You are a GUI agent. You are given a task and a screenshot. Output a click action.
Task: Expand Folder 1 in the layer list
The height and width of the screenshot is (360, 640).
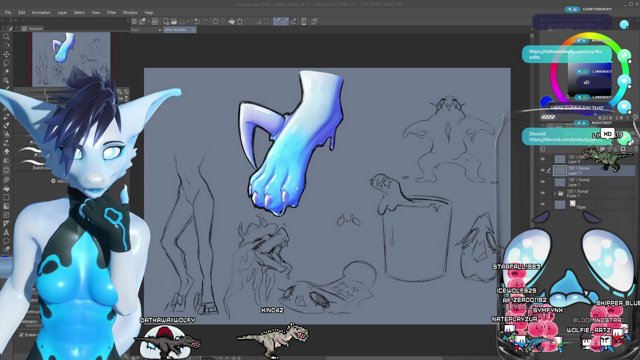coord(555,193)
